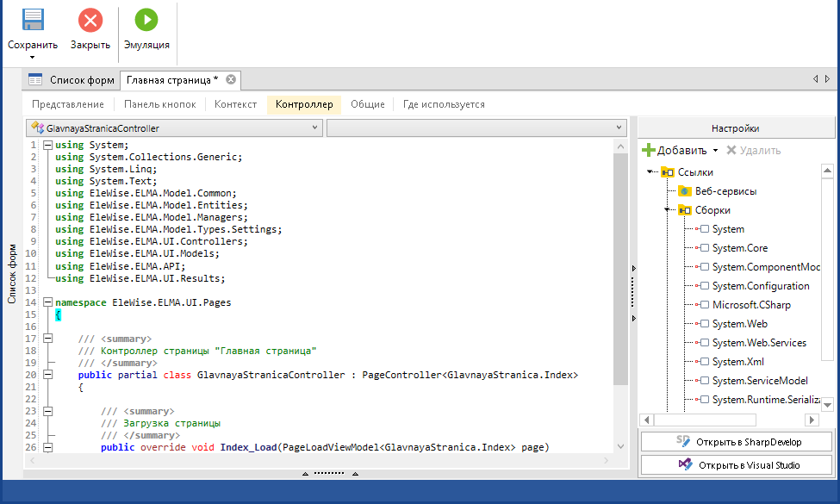
Task: Fold the using directives block at line 1
Action: (x=47, y=146)
